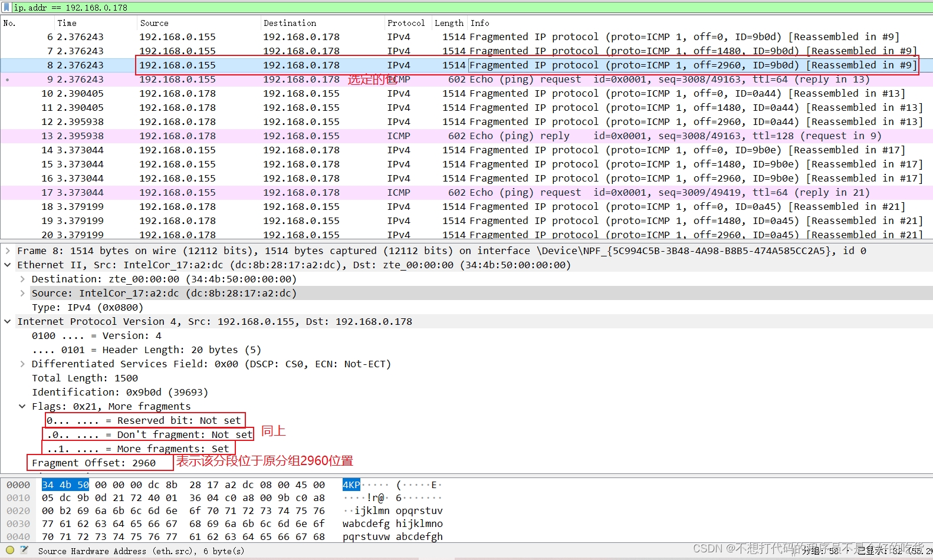The height and width of the screenshot is (560, 933).
Task: Select packet number 12 in the list
Action: coord(466,121)
